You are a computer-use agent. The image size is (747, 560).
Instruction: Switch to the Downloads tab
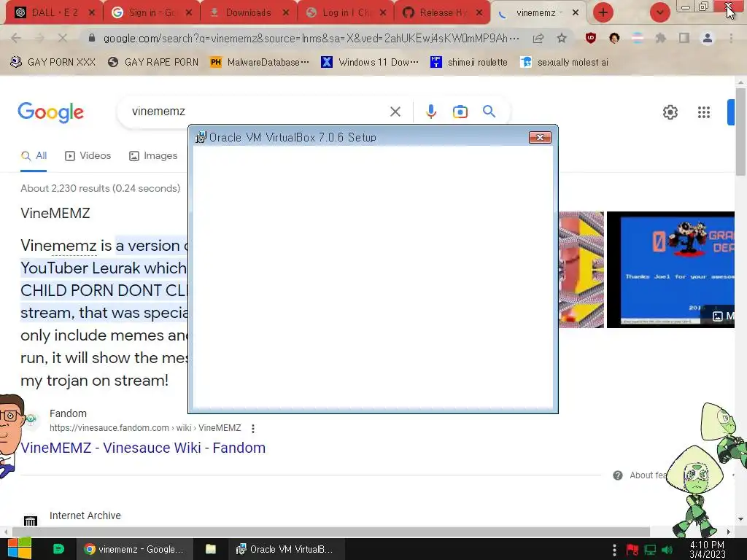click(x=241, y=12)
